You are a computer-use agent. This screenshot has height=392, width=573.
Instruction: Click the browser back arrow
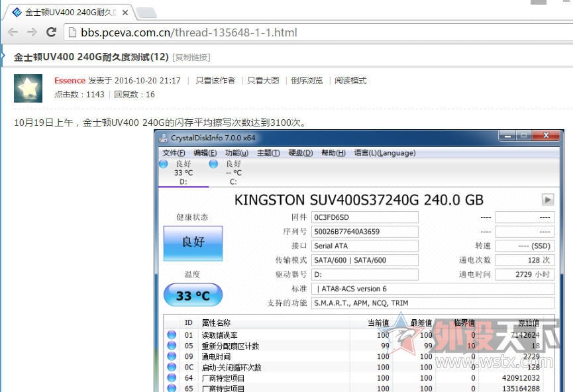[13, 32]
